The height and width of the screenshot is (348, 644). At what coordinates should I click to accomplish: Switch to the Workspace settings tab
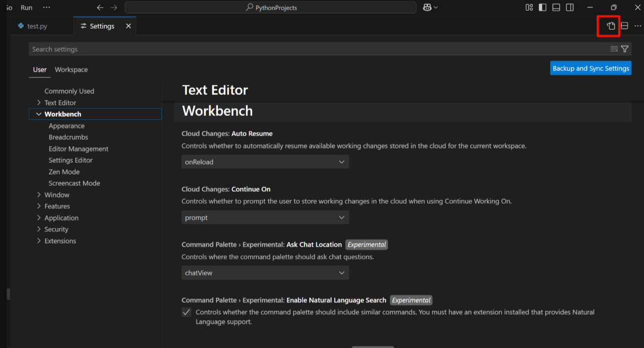pyautogui.click(x=71, y=70)
